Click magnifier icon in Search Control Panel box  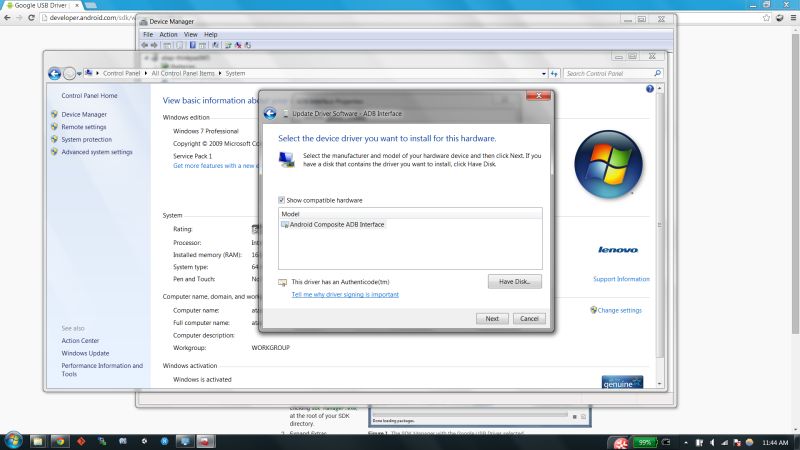(657, 73)
